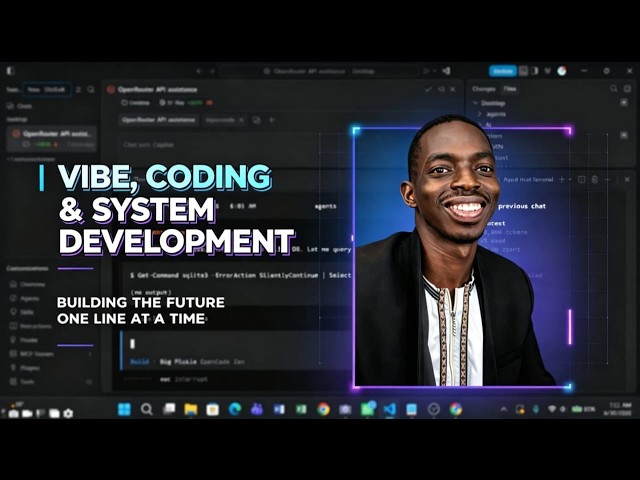
Task: Open Microsoft Edge from the taskbar
Action: point(235,409)
